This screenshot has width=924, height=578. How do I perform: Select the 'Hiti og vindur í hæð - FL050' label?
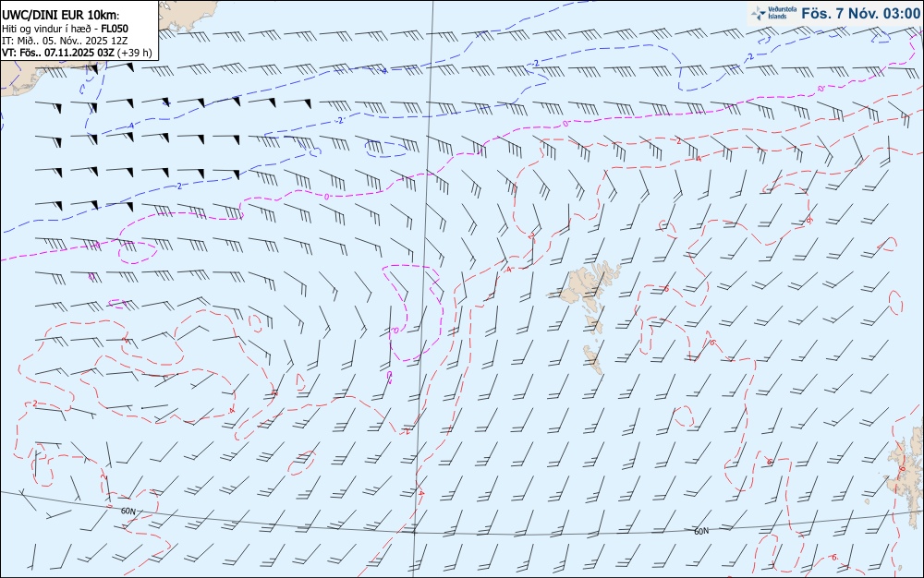coord(65,29)
